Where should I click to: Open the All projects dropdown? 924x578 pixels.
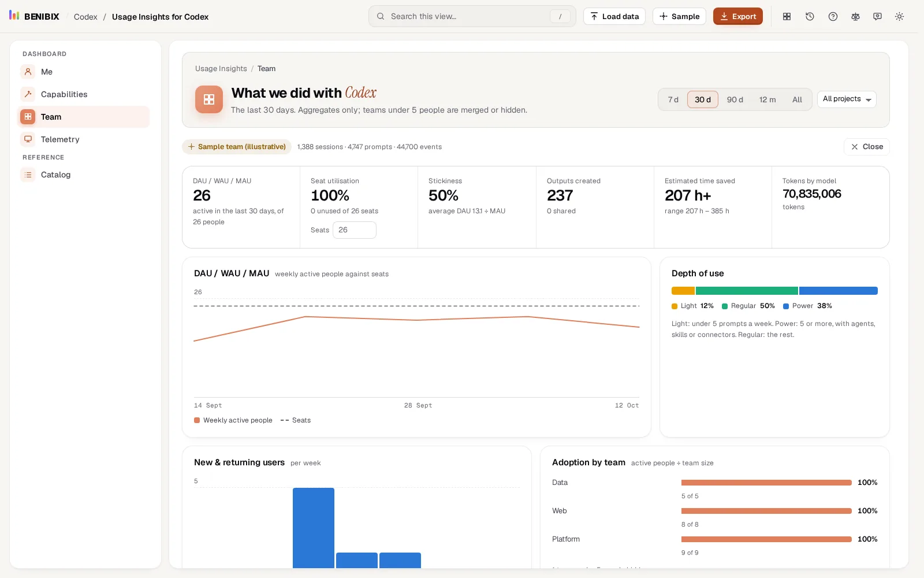(847, 99)
